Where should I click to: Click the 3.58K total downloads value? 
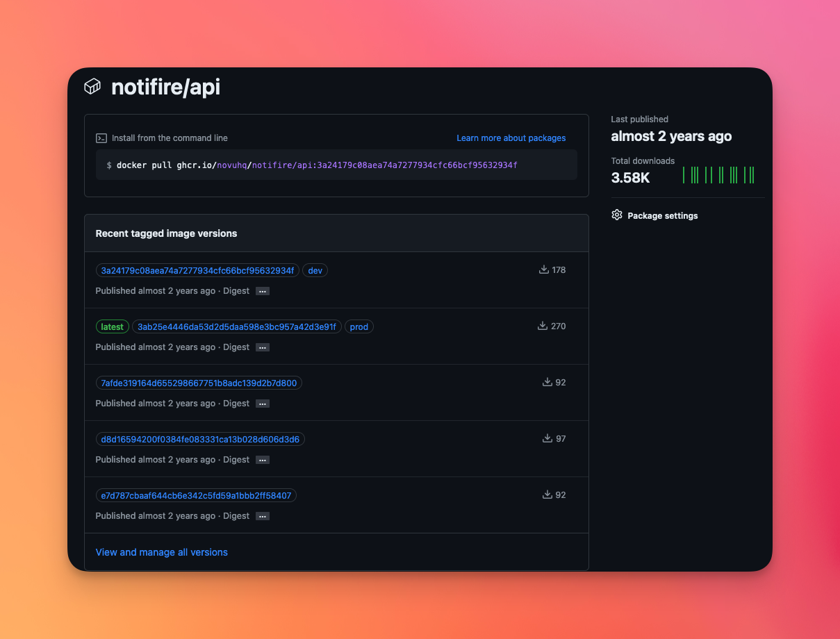[630, 178]
